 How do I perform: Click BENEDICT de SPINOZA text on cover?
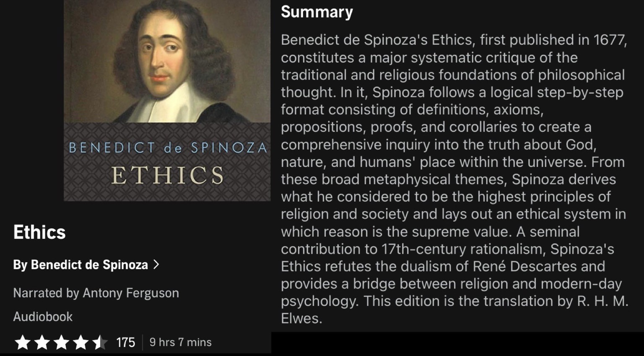(168, 148)
